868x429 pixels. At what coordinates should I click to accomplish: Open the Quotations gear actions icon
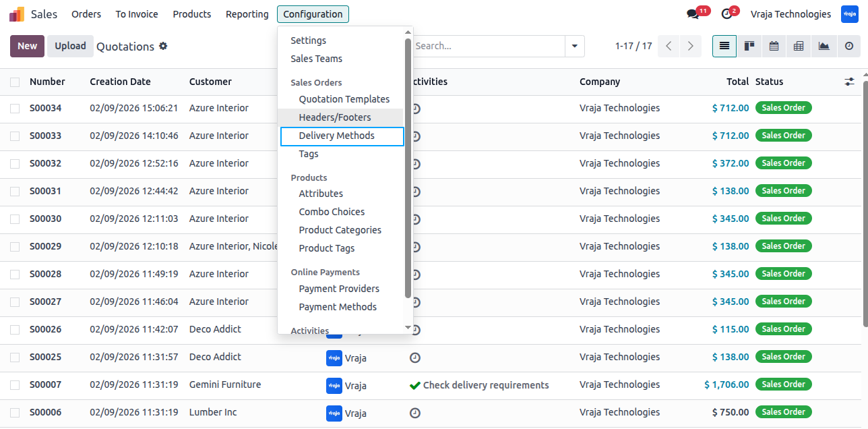pyautogui.click(x=163, y=46)
